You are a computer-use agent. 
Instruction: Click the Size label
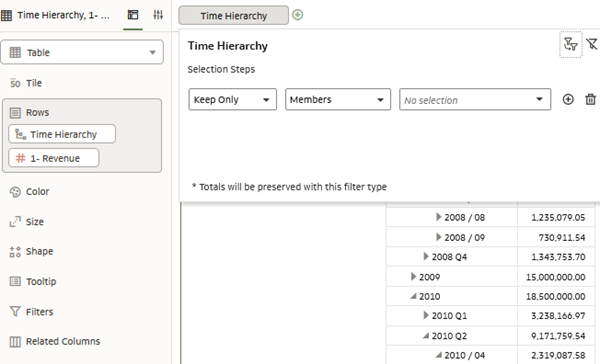click(35, 222)
